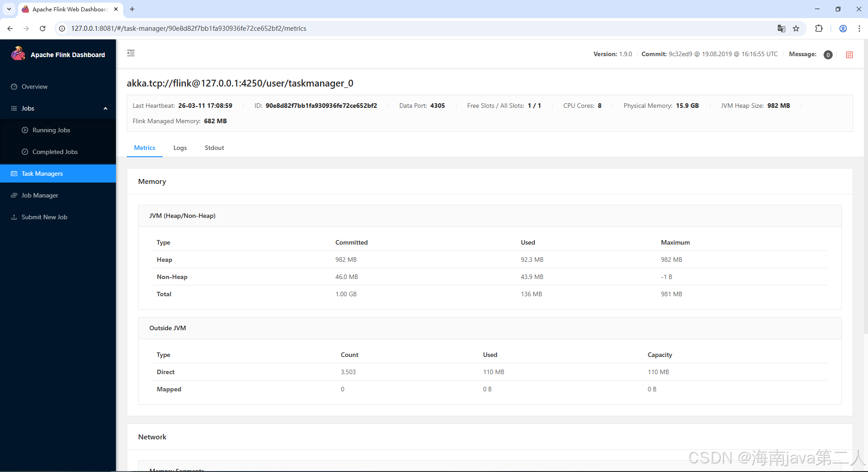Viewport: 868px width, 472px height.
Task: Open Chrome three-dot menu
Action: 859,29
